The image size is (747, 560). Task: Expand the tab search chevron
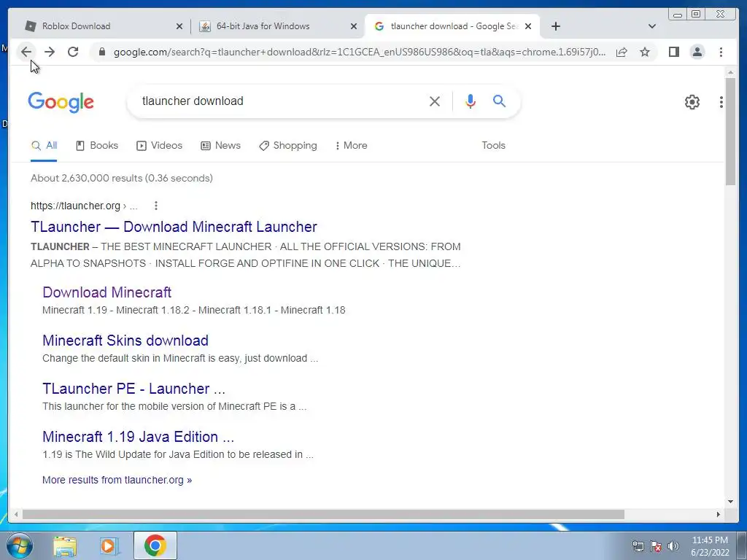pos(652,26)
